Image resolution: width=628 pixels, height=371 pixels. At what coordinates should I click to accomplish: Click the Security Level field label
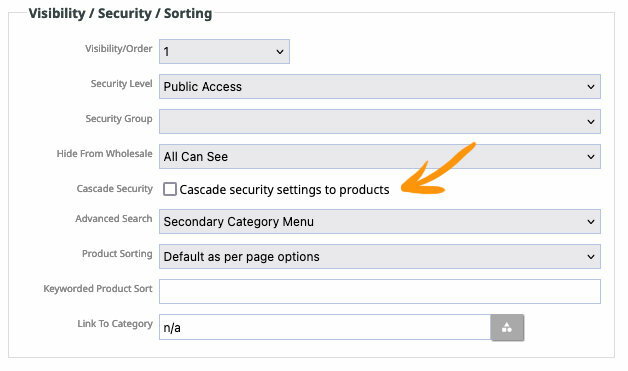point(121,84)
